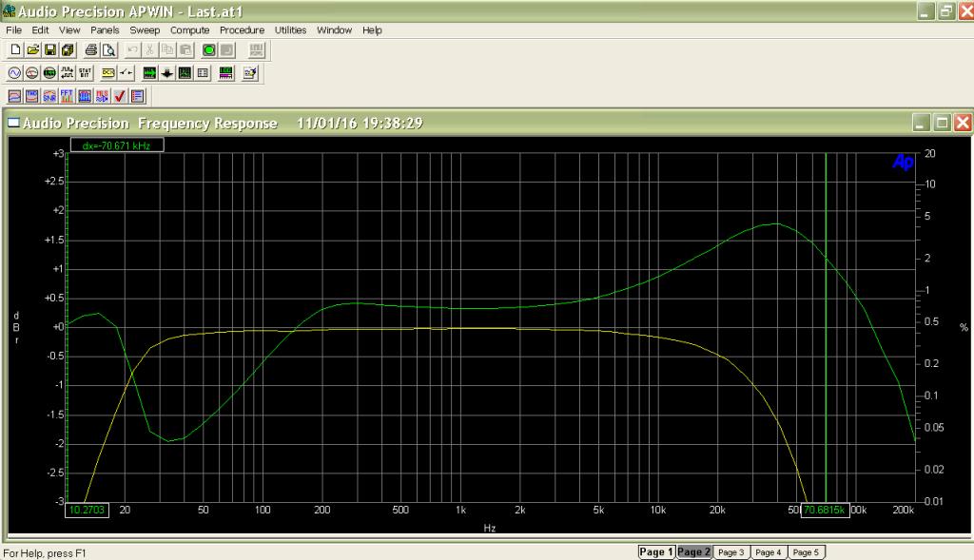Open the Graph panel icon
The image size is (974, 560).
pos(185,73)
